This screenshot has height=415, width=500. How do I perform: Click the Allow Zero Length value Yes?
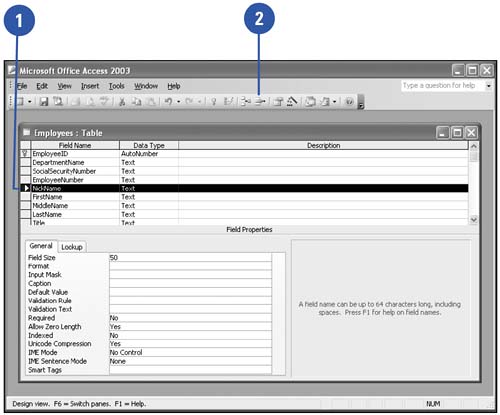click(x=190, y=327)
